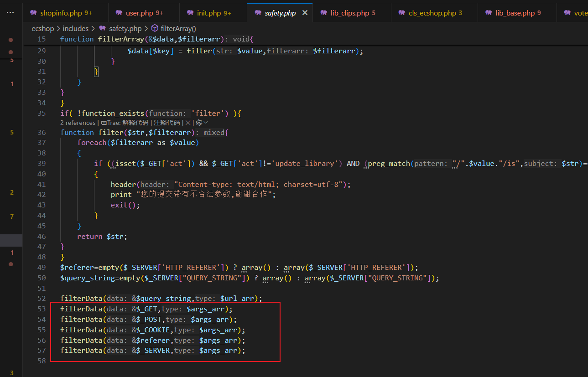
Task: Expand the ecshop breadcrumb folder
Action: click(42, 28)
